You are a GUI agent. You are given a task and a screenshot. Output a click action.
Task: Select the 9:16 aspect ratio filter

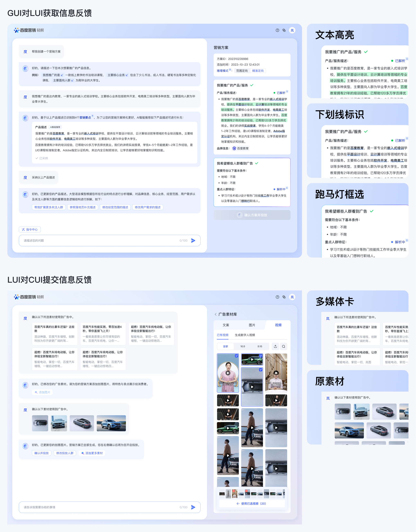[x=260, y=346]
